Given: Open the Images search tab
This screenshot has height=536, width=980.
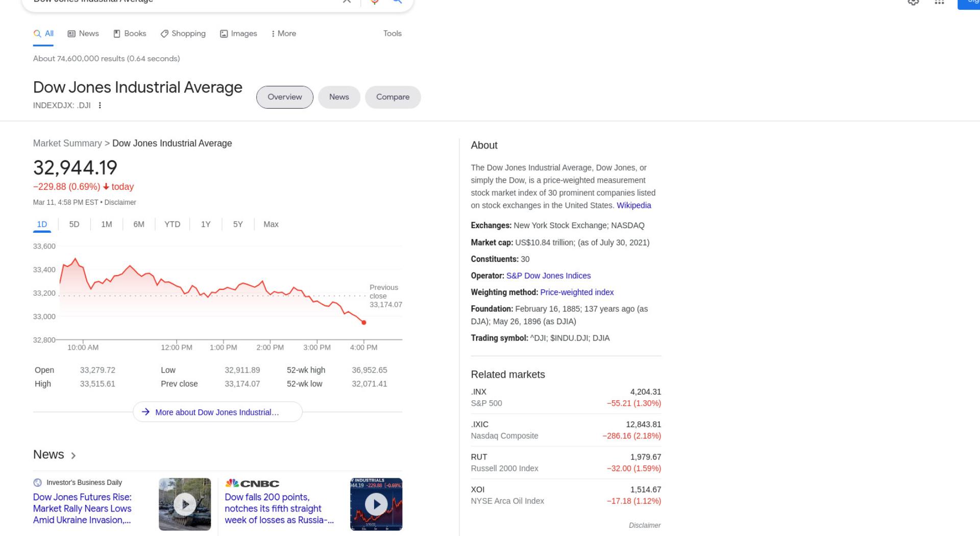Looking at the screenshot, I should (238, 34).
